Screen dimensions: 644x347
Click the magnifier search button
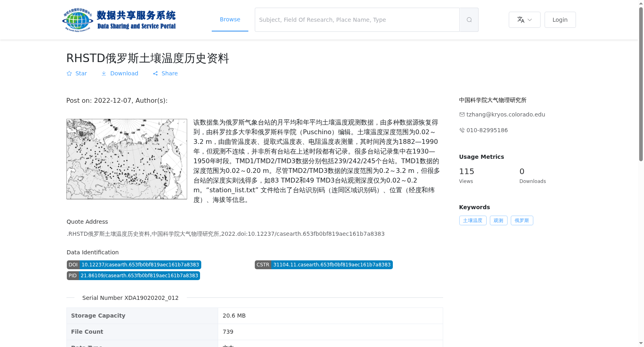coord(469,20)
